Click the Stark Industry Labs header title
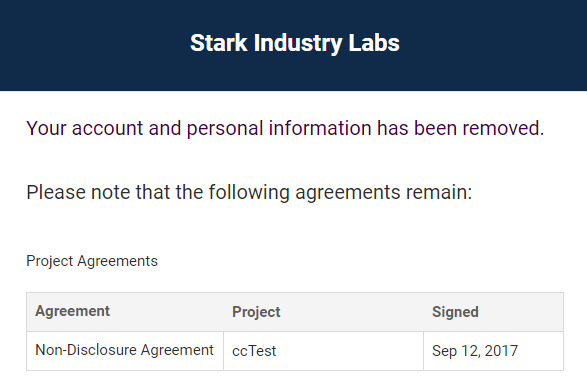587x381 pixels. click(x=295, y=43)
